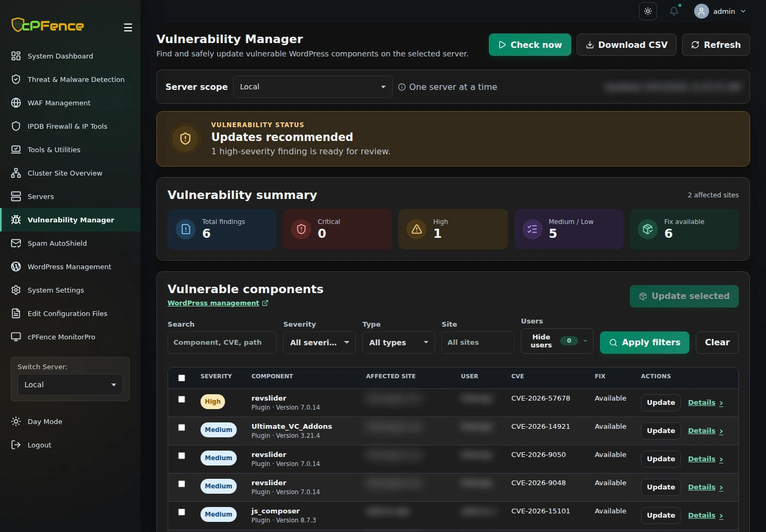View Details for CVE-2026-9048
766x532 pixels.
pos(705,487)
